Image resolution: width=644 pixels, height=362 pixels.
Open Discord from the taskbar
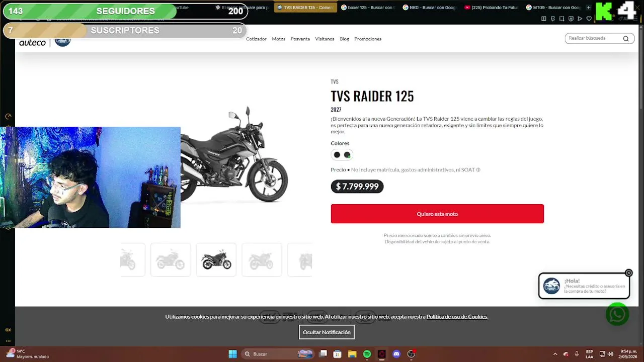[x=396, y=354]
